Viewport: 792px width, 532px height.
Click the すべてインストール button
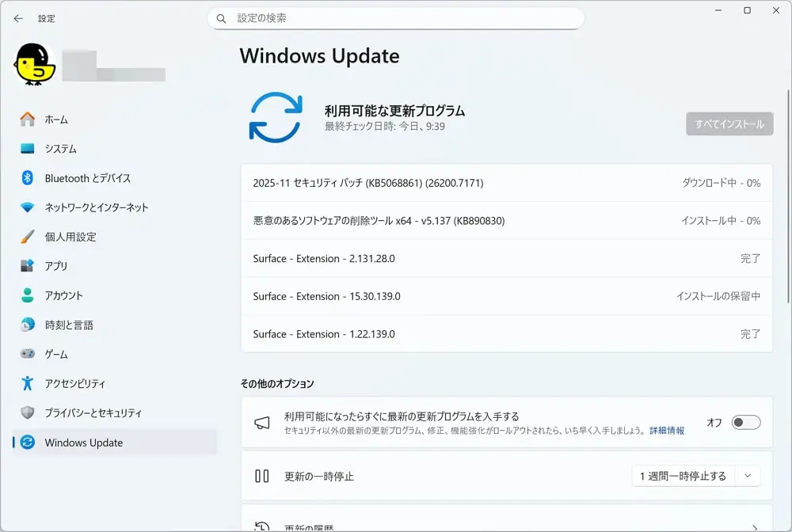pos(729,123)
